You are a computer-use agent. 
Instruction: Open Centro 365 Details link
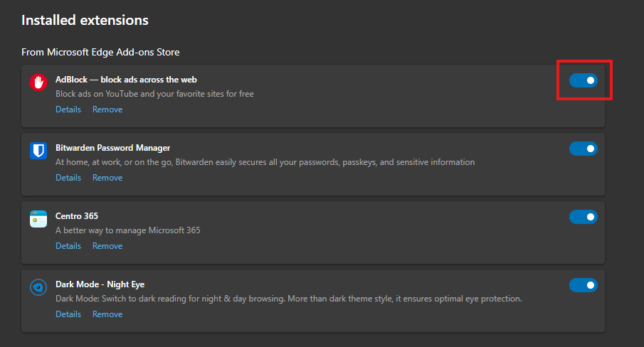(x=68, y=246)
